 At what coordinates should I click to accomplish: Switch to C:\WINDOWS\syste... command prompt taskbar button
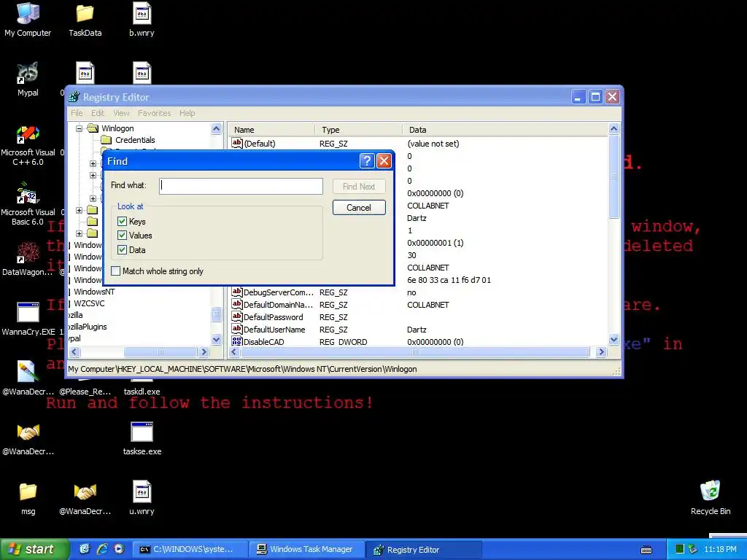tap(190, 549)
